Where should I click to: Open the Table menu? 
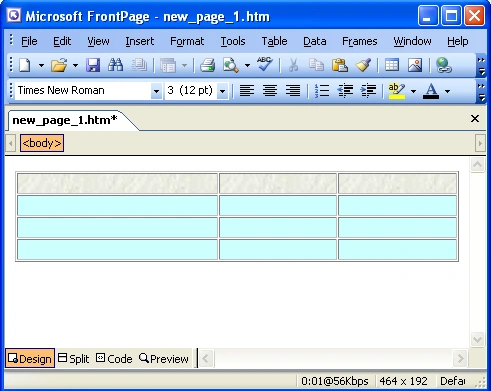(x=274, y=41)
